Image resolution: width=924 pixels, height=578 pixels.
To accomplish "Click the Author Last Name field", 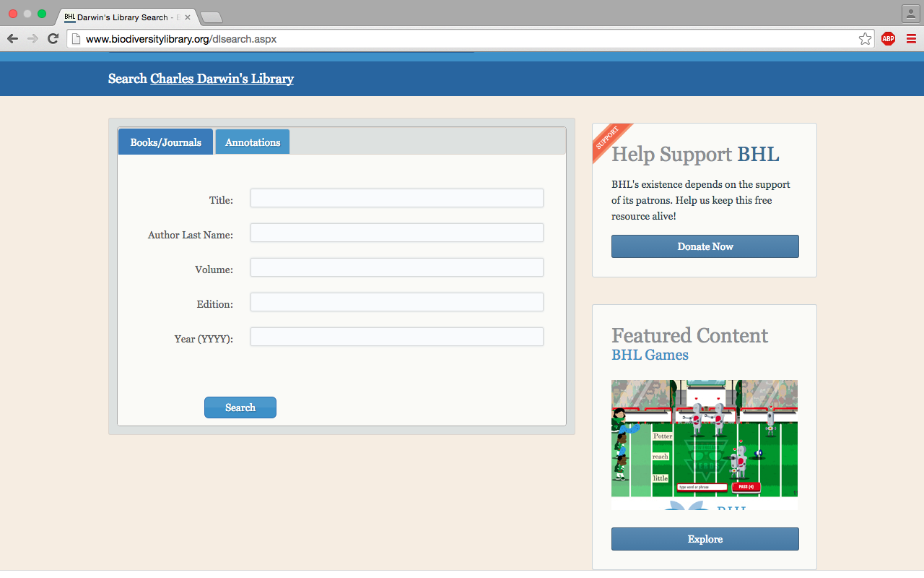I will (396, 233).
